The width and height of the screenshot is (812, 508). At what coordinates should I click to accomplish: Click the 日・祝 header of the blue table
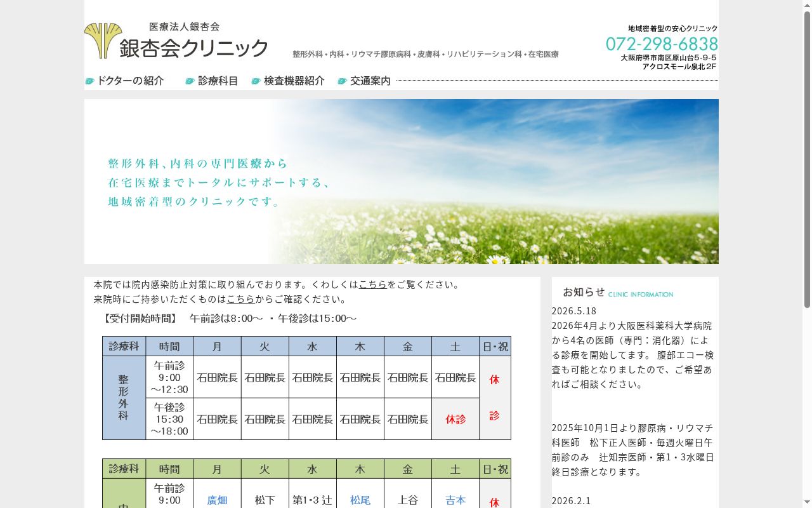point(495,346)
